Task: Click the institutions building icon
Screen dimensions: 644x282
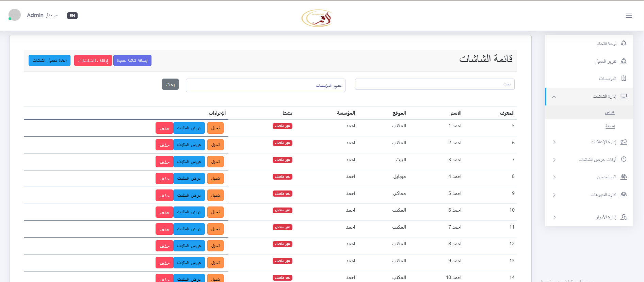Action: 624,79
